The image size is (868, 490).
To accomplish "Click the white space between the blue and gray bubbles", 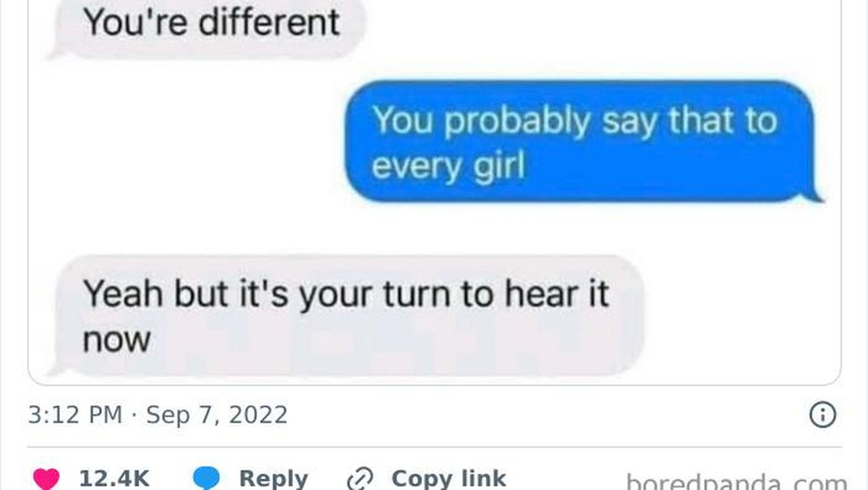I will tap(434, 228).
